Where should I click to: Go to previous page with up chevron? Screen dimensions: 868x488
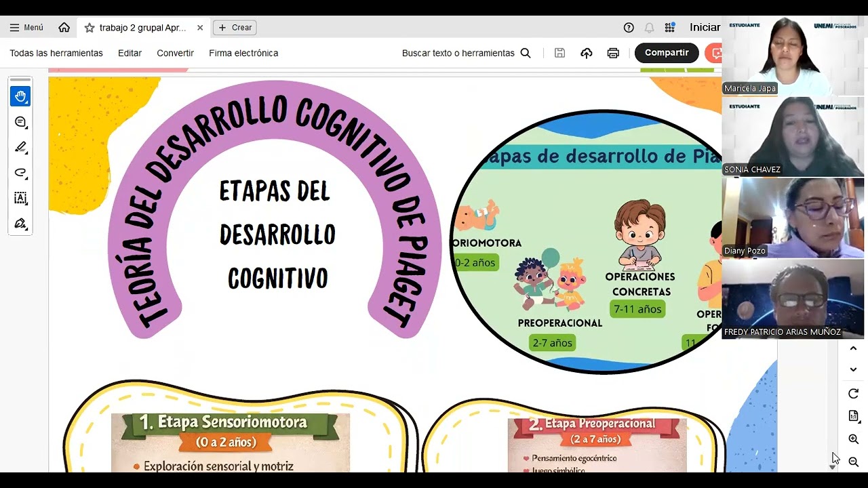[854, 348]
